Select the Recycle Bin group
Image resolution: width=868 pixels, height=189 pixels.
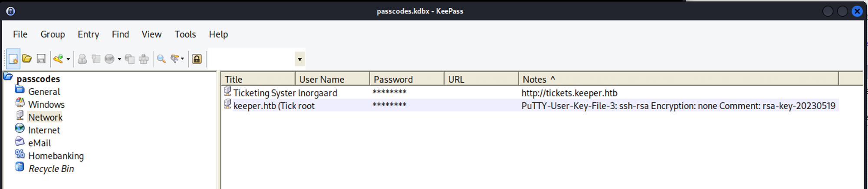click(51, 169)
